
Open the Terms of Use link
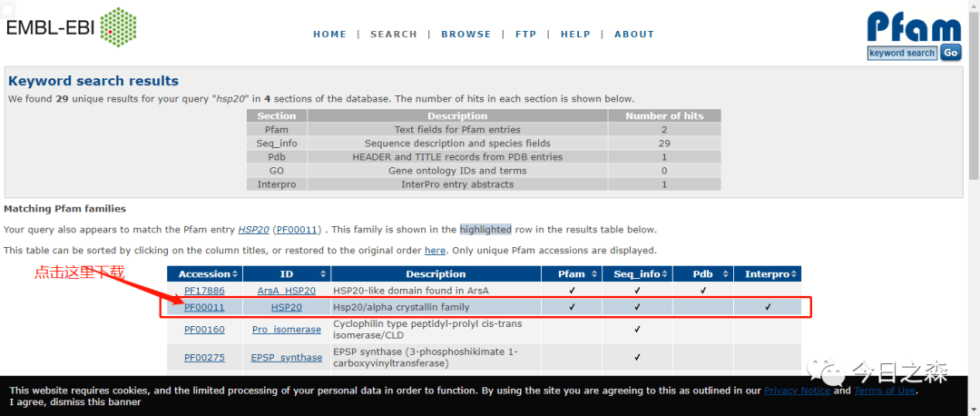click(x=885, y=391)
